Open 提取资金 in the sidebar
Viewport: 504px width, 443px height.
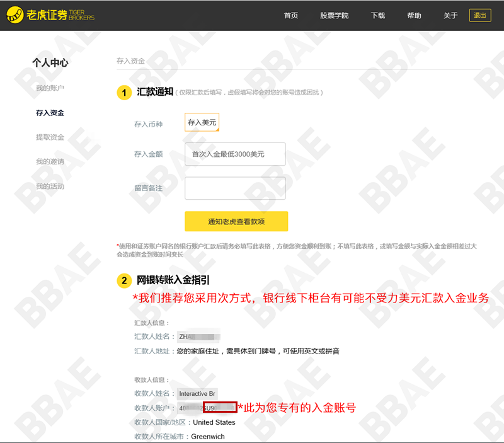coord(50,137)
